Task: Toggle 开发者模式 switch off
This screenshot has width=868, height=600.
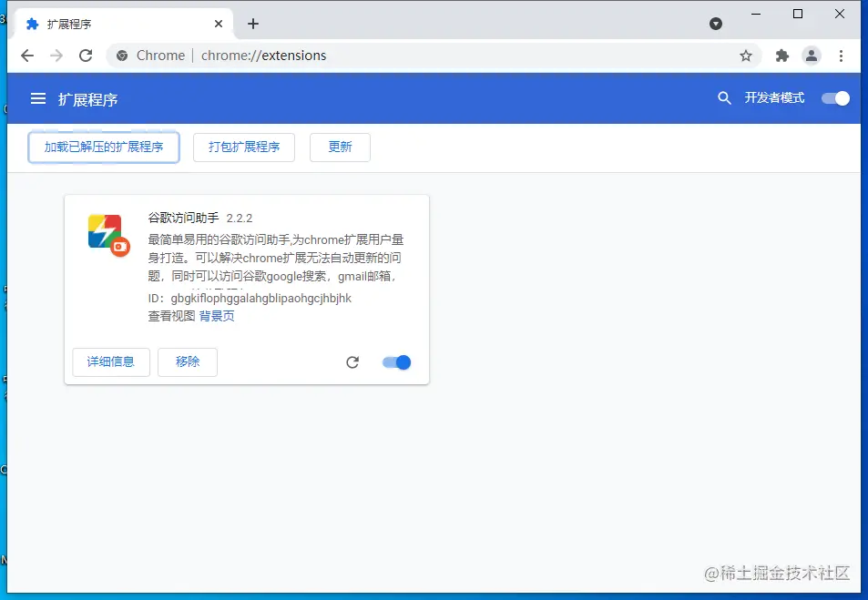Action: (835, 98)
